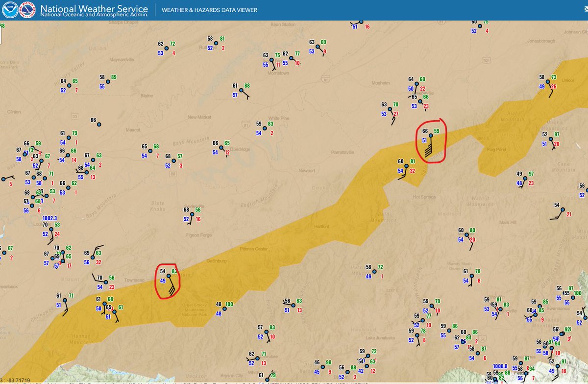Click the Lake Junaluska label
Screen dimensions: 588x384
(x=379, y=339)
